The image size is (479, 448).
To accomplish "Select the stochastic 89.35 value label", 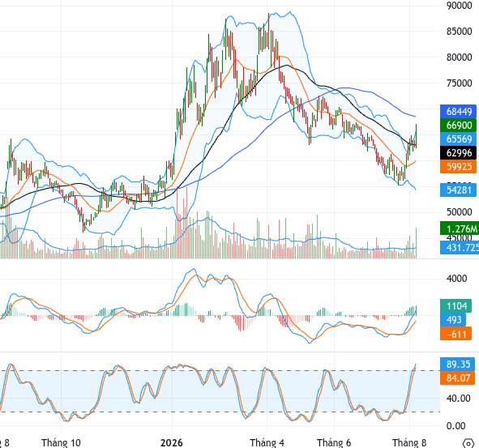I will (x=458, y=365).
